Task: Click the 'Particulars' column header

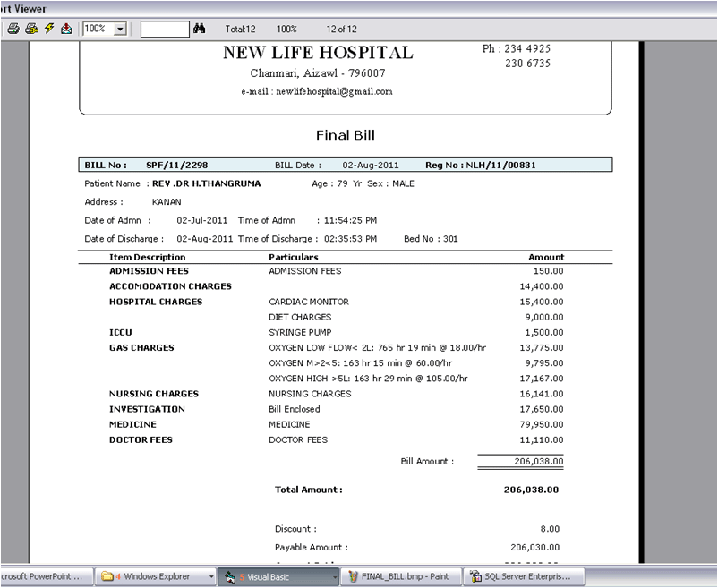Action: coord(294,257)
